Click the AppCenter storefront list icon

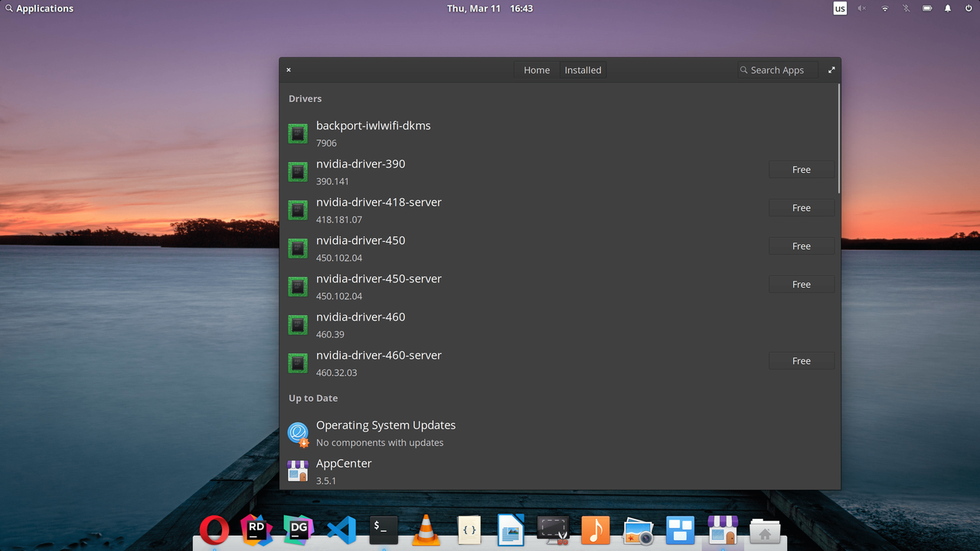[x=298, y=471]
